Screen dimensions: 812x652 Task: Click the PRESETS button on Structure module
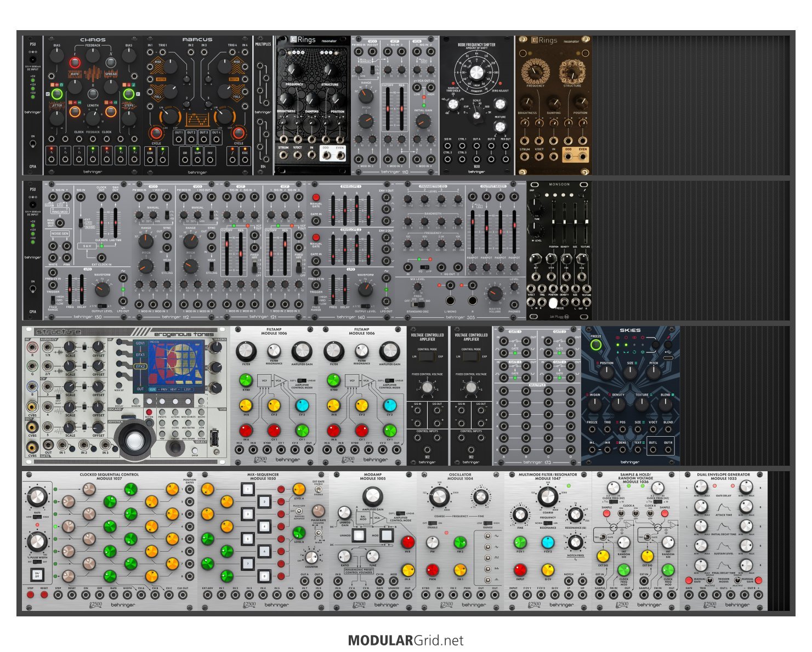point(162,411)
